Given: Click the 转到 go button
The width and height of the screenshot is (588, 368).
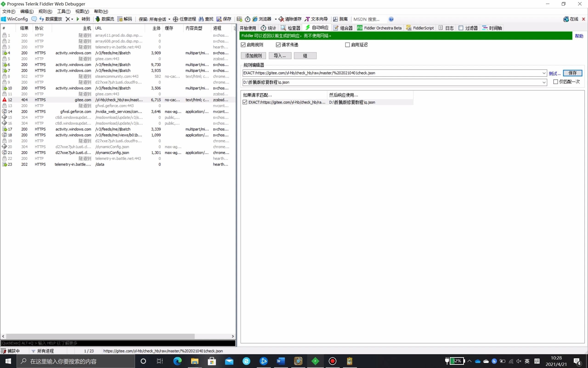Looking at the screenshot, I should coord(83,19).
